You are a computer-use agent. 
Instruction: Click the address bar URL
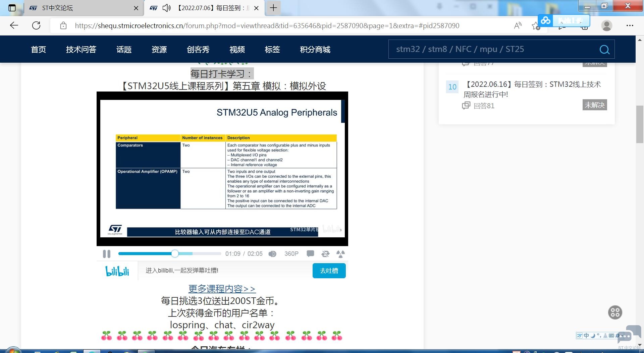pos(267,26)
